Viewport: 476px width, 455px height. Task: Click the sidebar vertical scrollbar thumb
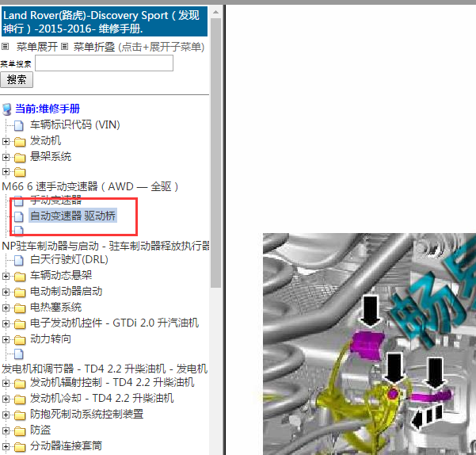tap(216, 153)
